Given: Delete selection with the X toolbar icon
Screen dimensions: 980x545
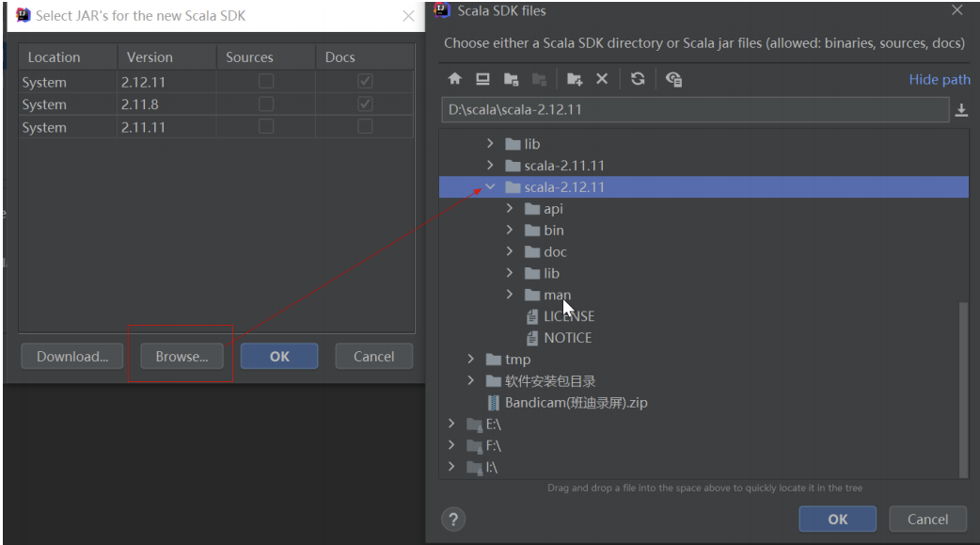Looking at the screenshot, I should (603, 79).
